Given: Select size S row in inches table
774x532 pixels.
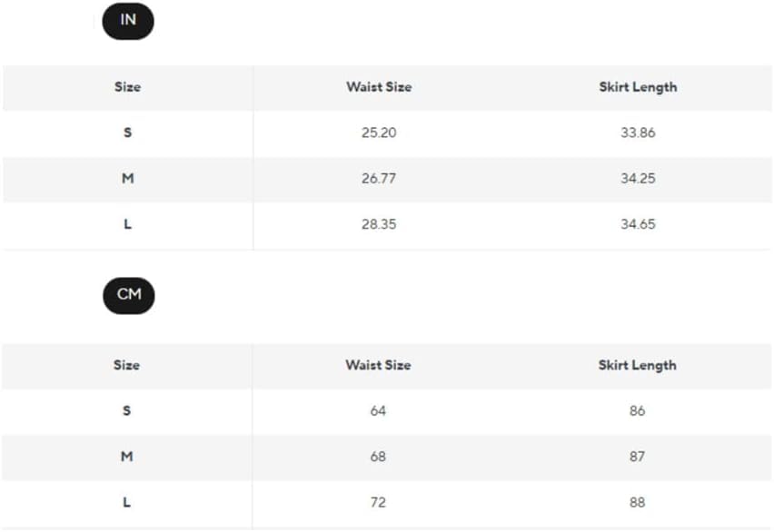Looking at the screenshot, I should pyautogui.click(x=127, y=133).
